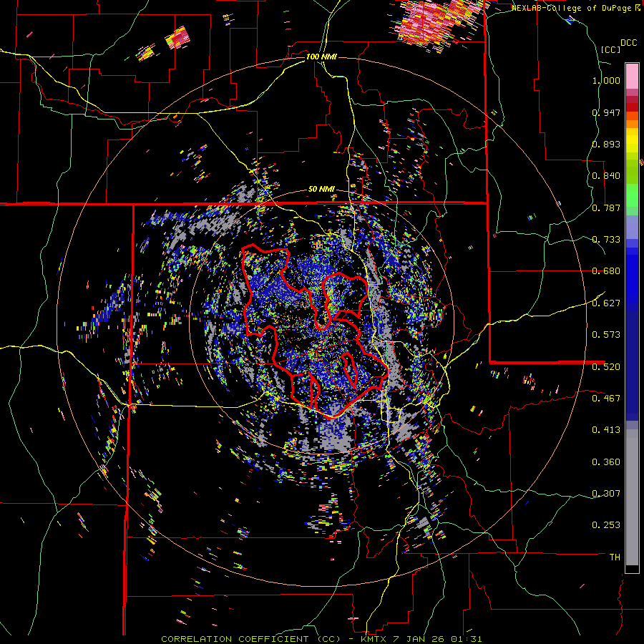The width and height of the screenshot is (644, 644).
Task: Click the TH threshold label
Action: coord(615,557)
